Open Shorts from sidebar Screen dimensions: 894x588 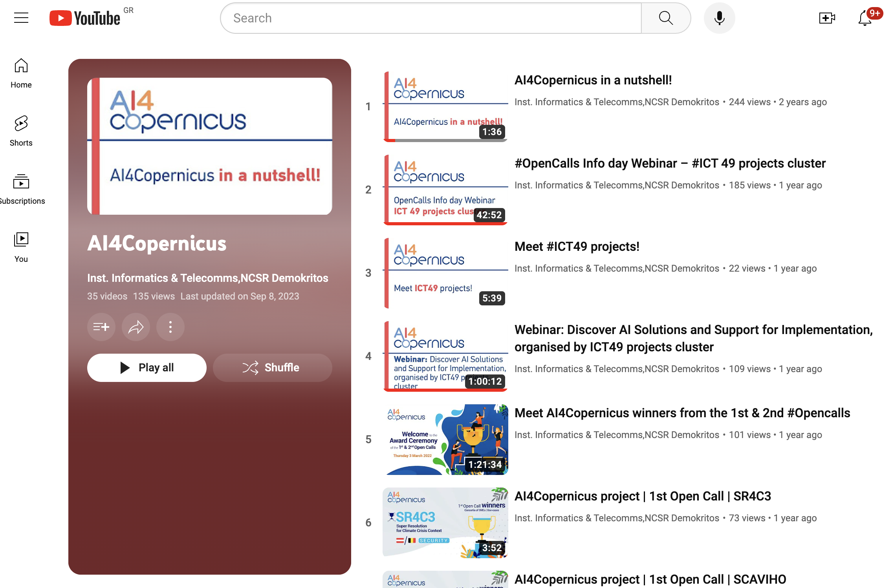coord(21,131)
